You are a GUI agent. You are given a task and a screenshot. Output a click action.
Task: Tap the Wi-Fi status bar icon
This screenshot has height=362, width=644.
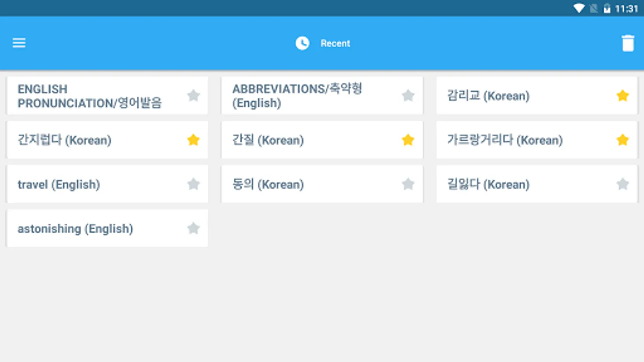[579, 8]
